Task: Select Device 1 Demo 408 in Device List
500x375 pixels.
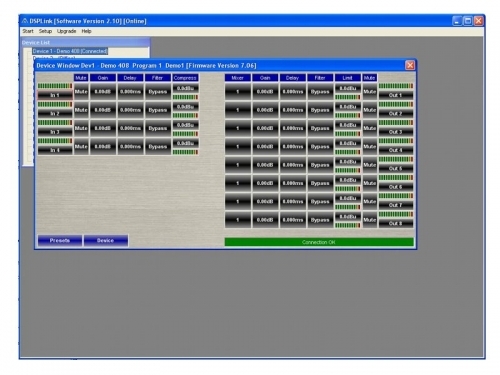Action: (70, 51)
